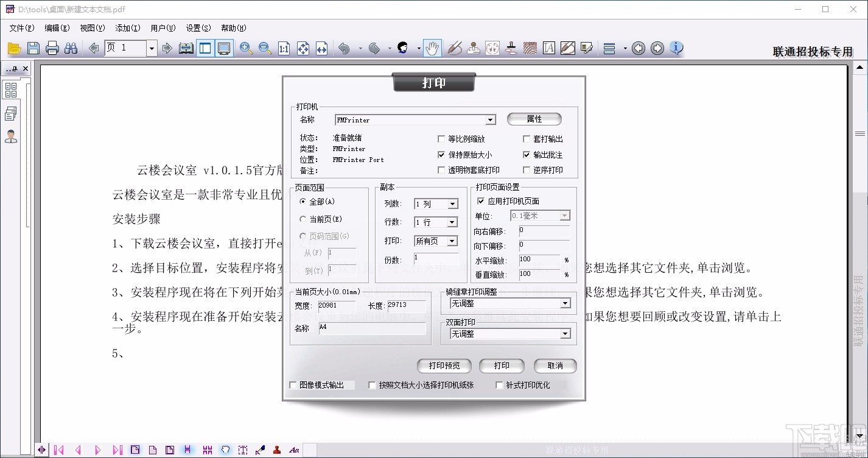Viewport: 868px width, 458px height.
Task: Click the zoom in magnifier icon
Action: coord(246,49)
